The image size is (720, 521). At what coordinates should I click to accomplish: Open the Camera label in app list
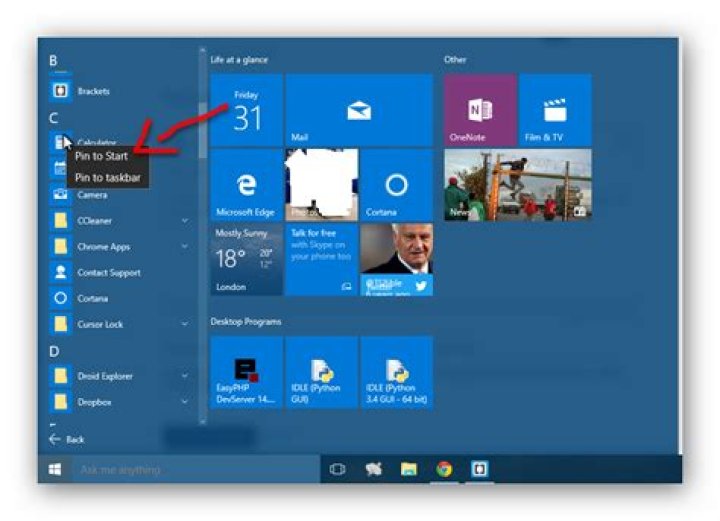click(x=92, y=195)
